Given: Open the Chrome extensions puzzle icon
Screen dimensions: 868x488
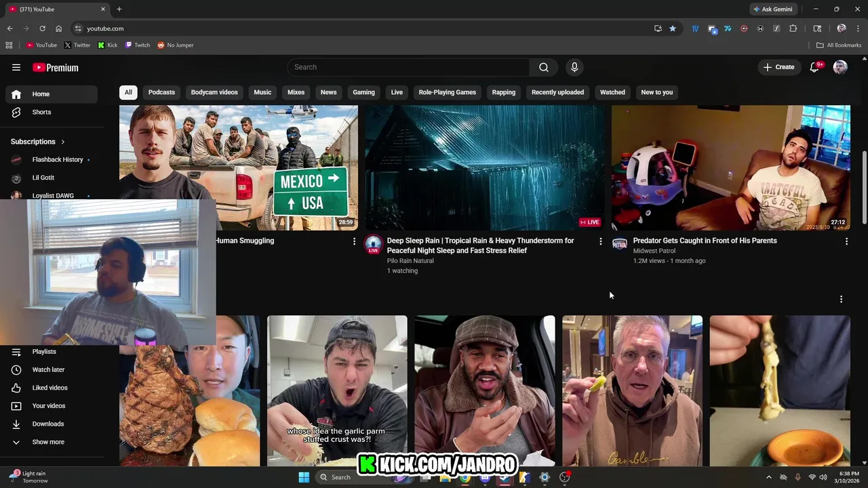Looking at the screenshot, I should (793, 28).
